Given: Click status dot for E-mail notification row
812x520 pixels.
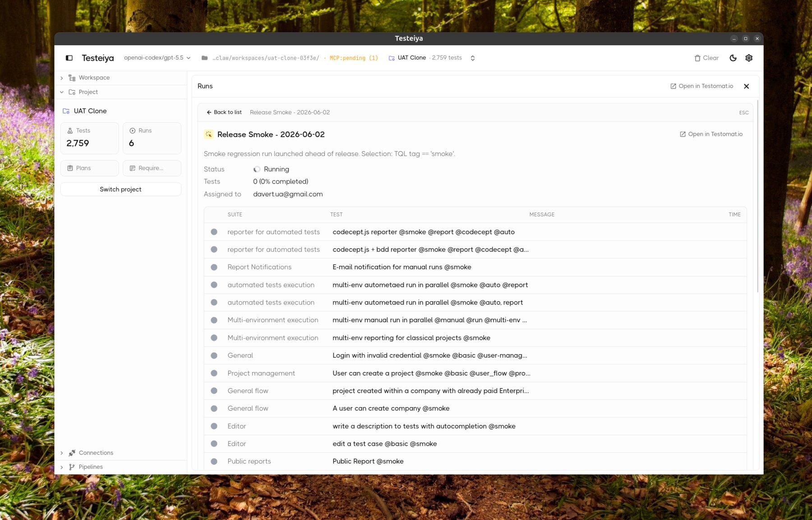Looking at the screenshot, I should click(x=214, y=267).
